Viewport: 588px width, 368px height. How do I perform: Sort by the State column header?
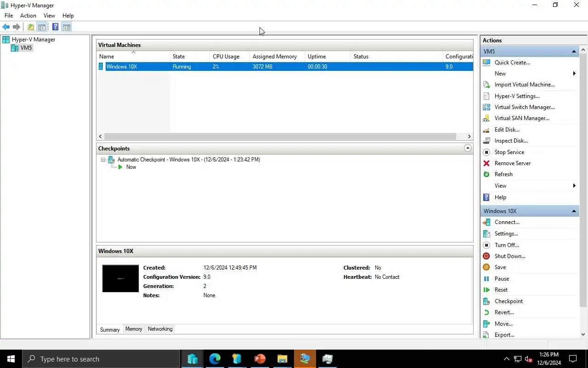(x=189, y=57)
